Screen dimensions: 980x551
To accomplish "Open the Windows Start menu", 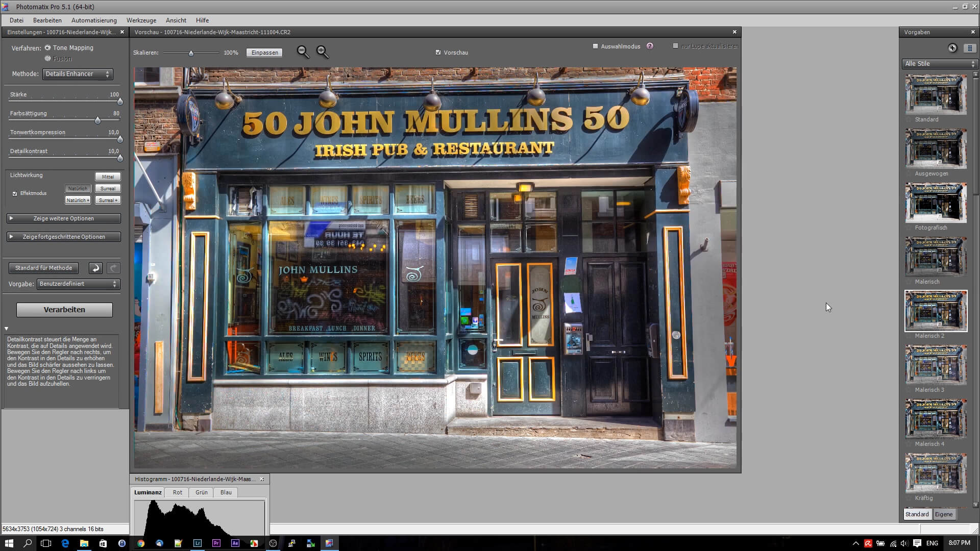I will 9,543.
